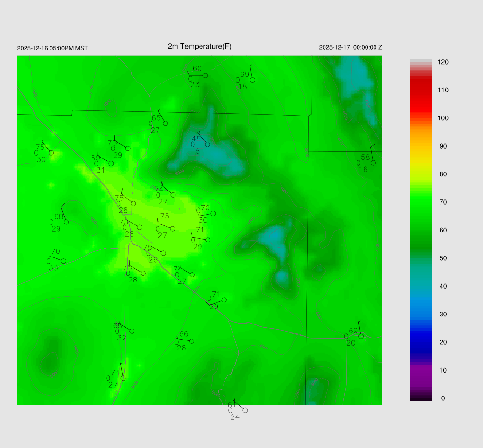Select the station plot with 69 and 18
Viewport: 483px width, 448px height.
252,80
